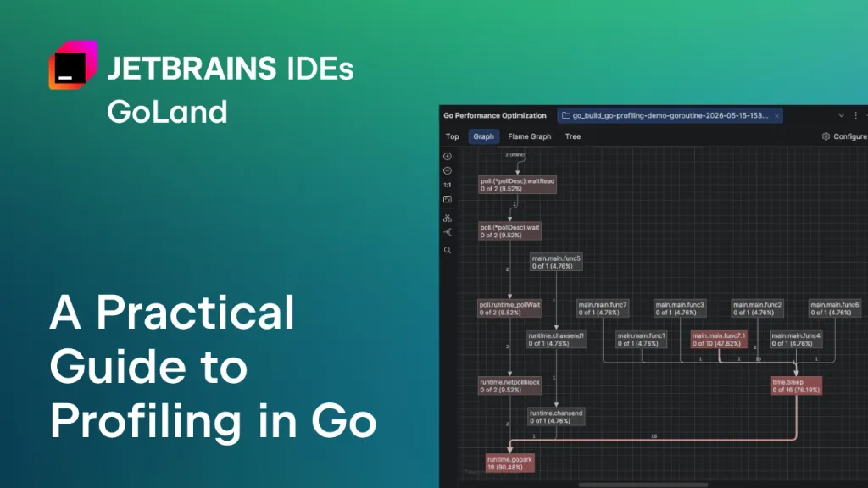Click the 2 (inline) edge label
868x488 pixels.
point(515,155)
